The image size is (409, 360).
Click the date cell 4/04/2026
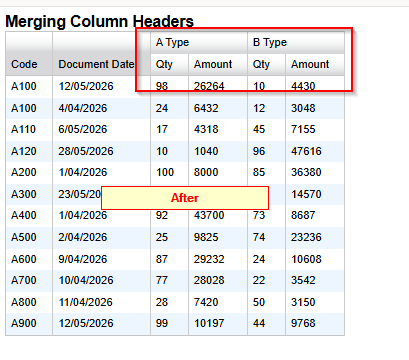coord(101,108)
